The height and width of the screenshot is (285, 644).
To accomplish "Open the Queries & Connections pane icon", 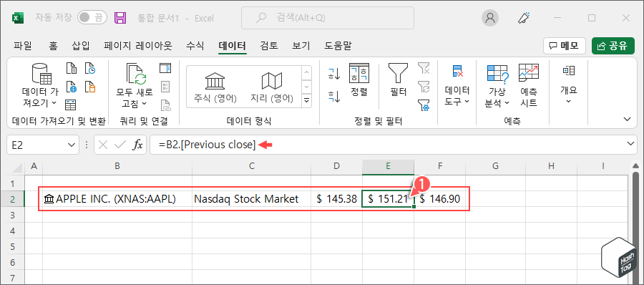I will 165,68.
